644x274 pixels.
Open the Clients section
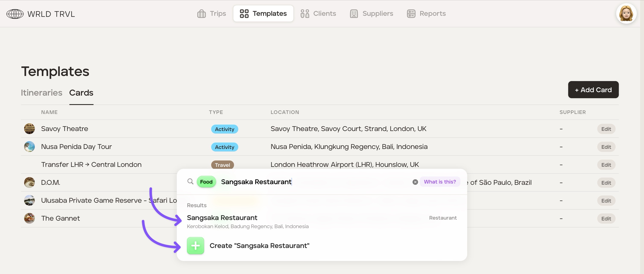pyautogui.click(x=318, y=13)
